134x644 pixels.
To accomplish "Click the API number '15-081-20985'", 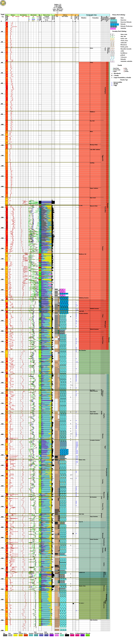I will (58, 6).
